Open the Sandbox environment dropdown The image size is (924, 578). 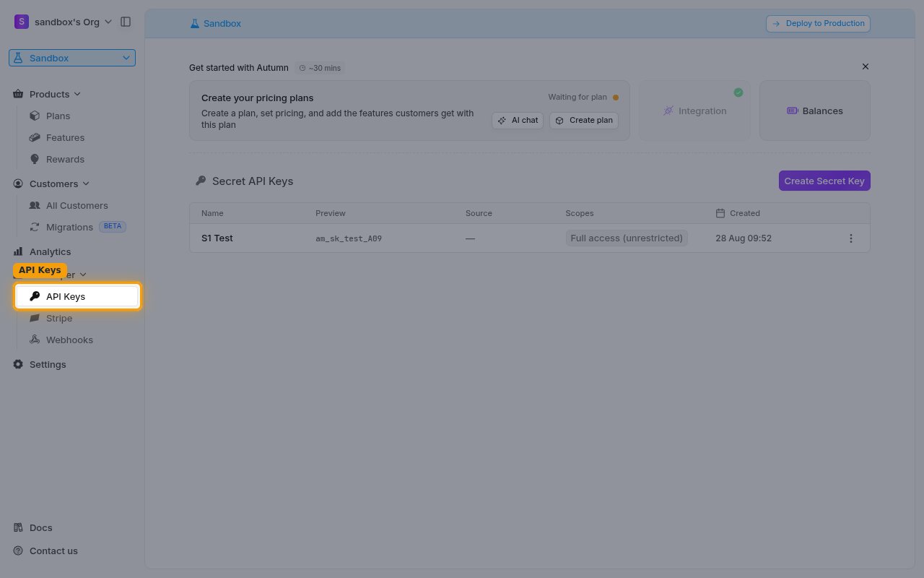[x=72, y=58]
